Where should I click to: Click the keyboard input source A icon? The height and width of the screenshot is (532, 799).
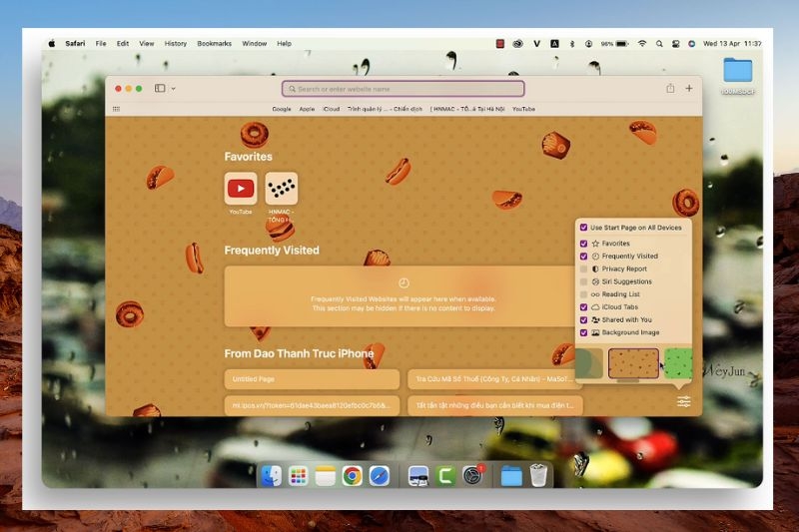[554, 44]
